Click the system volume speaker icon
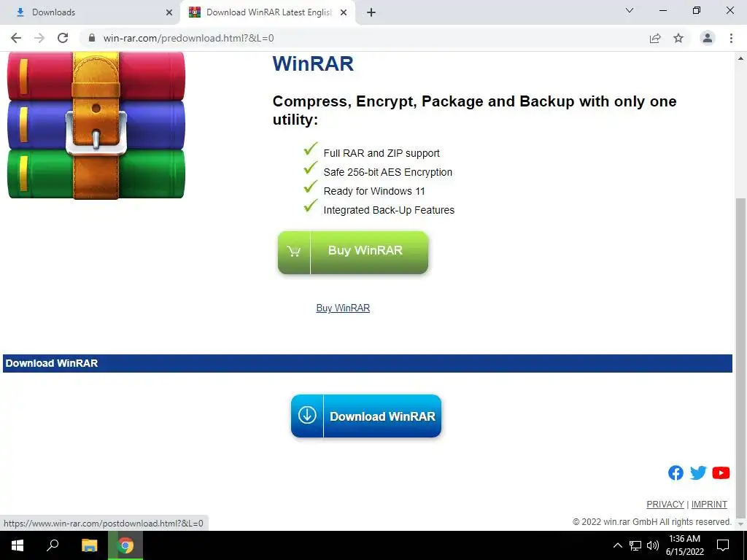747x560 pixels. pos(653,545)
